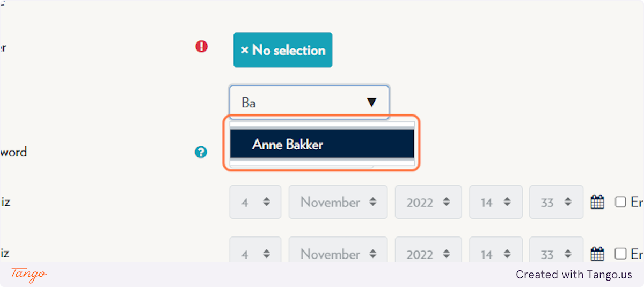The height and width of the screenshot is (287, 644).
Task: Open the November month dropdown in second row
Action: [x=338, y=253]
